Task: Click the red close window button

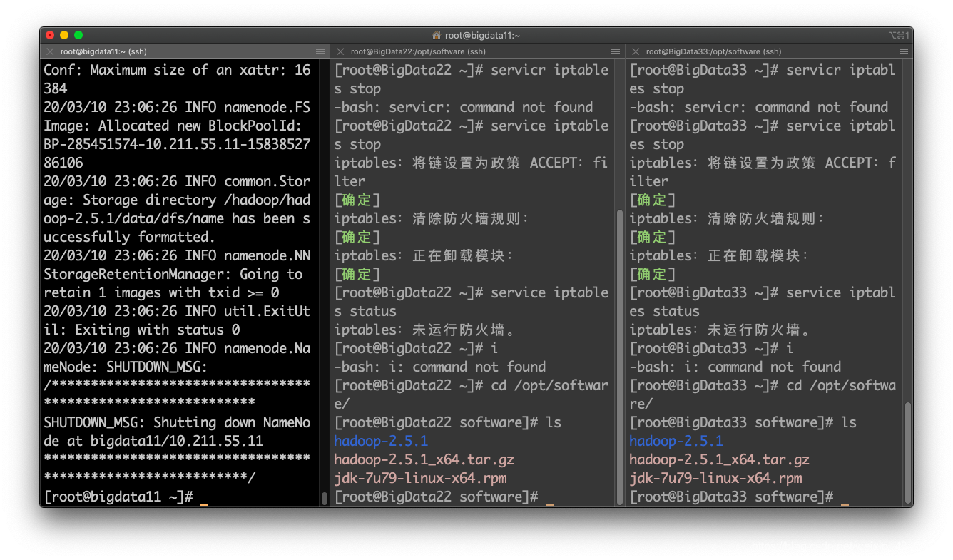Action: coord(50,35)
